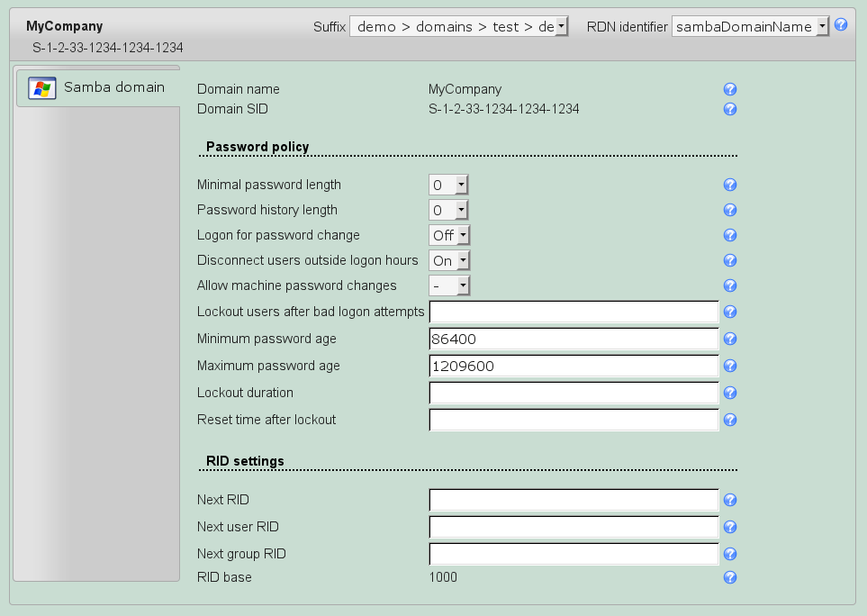Click help icon for Domain SID
The image size is (867, 616).
(x=730, y=110)
